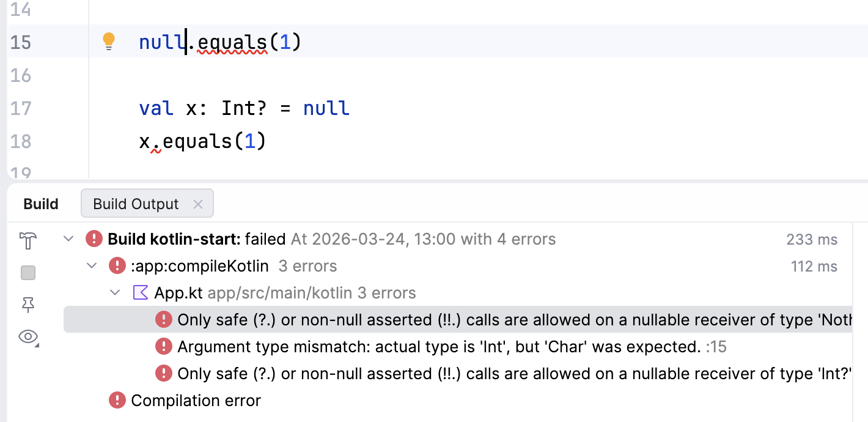Screen dimensions: 868x422
Task: Switch to the Build Output tab
Action: (x=136, y=204)
